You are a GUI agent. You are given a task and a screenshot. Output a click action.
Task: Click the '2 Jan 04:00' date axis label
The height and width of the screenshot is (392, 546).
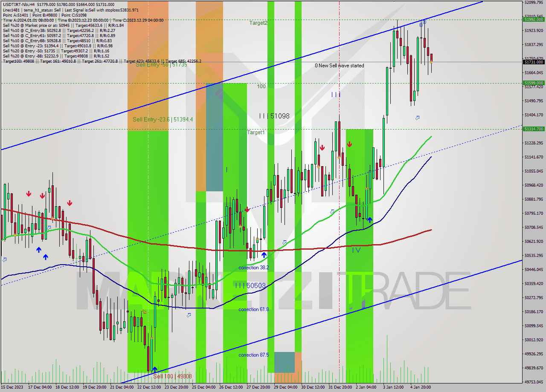[366, 387]
